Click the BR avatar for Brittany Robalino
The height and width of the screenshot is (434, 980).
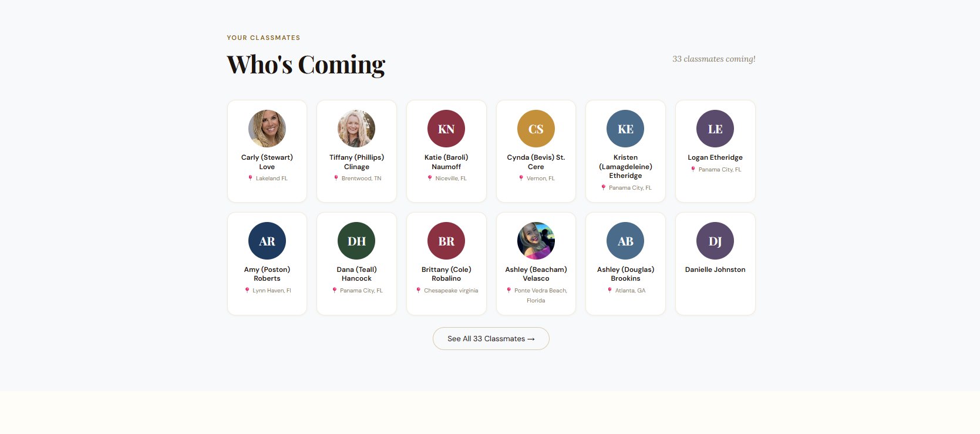click(x=446, y=241)
